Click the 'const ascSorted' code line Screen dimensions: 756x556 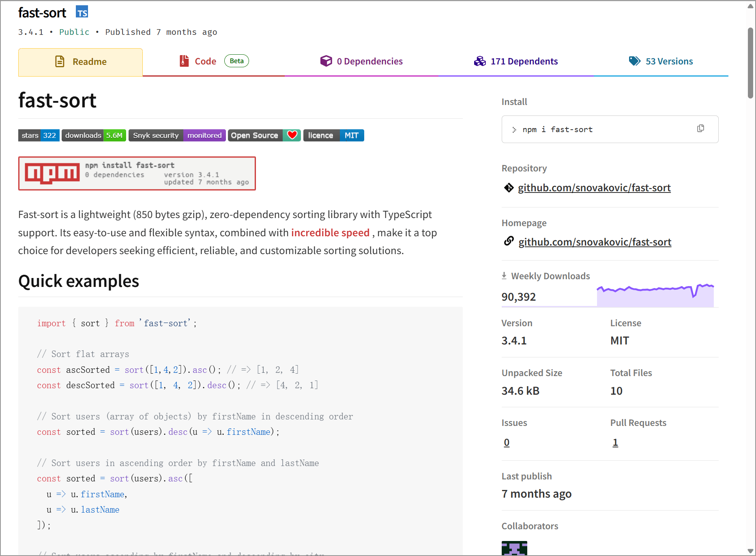168,370
